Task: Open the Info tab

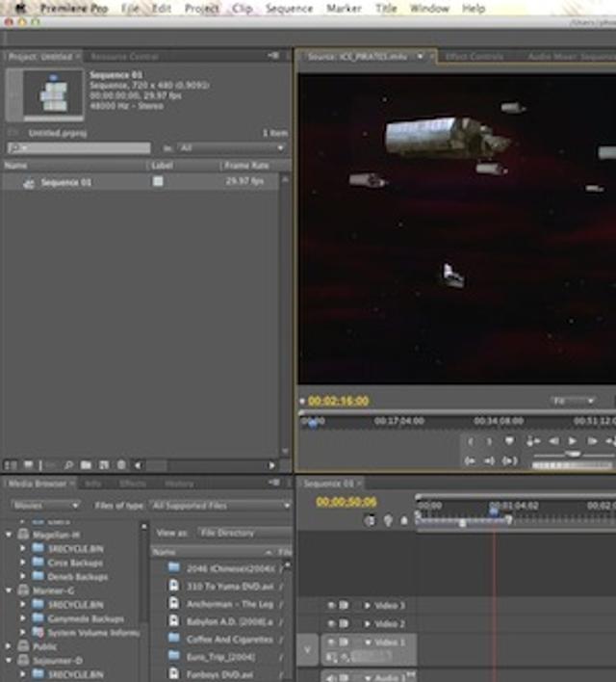Action: [x=92, y=484]
